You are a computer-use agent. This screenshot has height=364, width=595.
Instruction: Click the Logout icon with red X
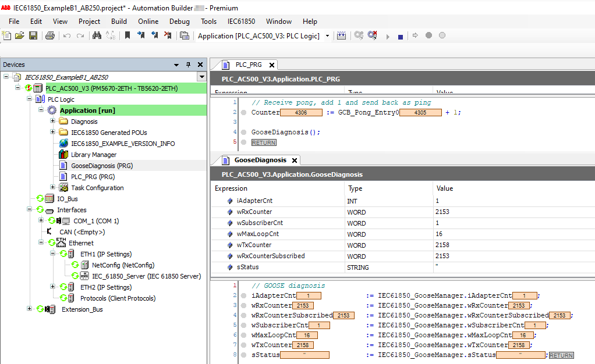click(x=373, y=36)
